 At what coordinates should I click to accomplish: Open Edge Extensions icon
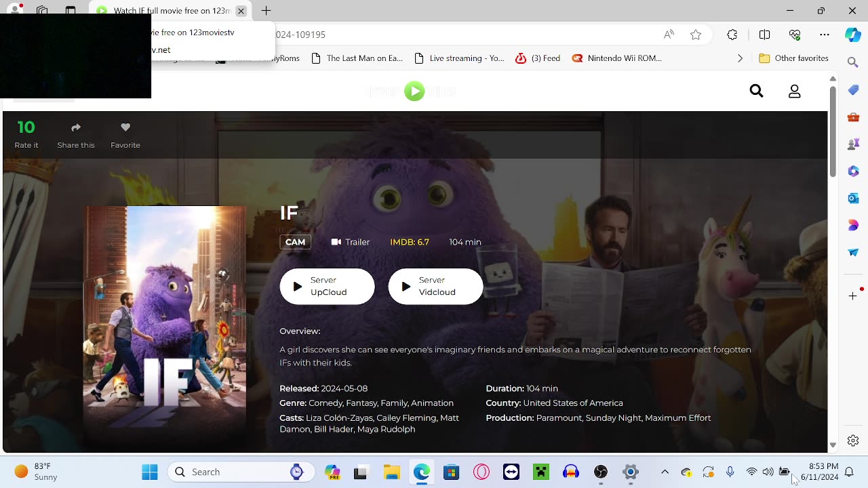(x=732, y=35)
